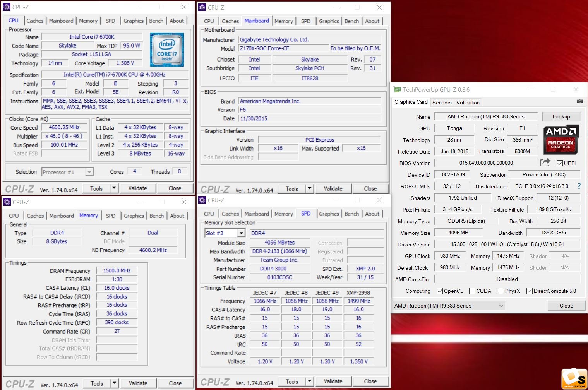588x390 pixels.
Task: Click the BIOS Version field in GPU-Z
Action: click(x=486, y=163)
